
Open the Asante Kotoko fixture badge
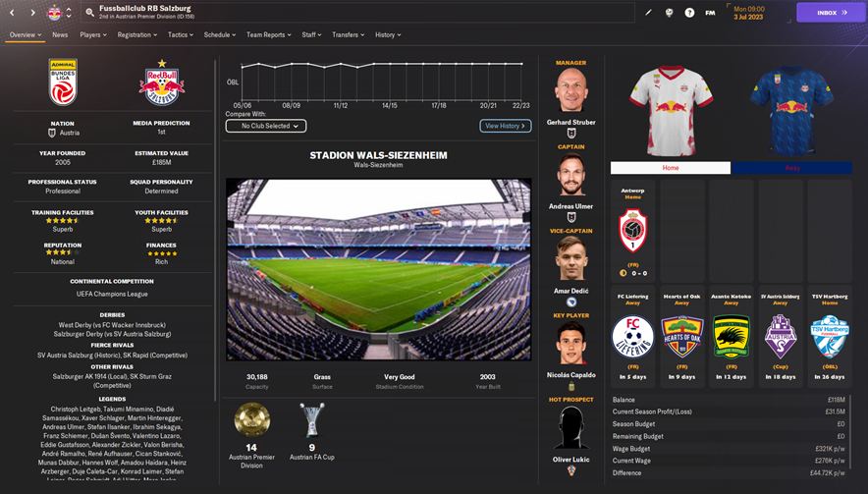pyautogui.click(x=732, y=336)
